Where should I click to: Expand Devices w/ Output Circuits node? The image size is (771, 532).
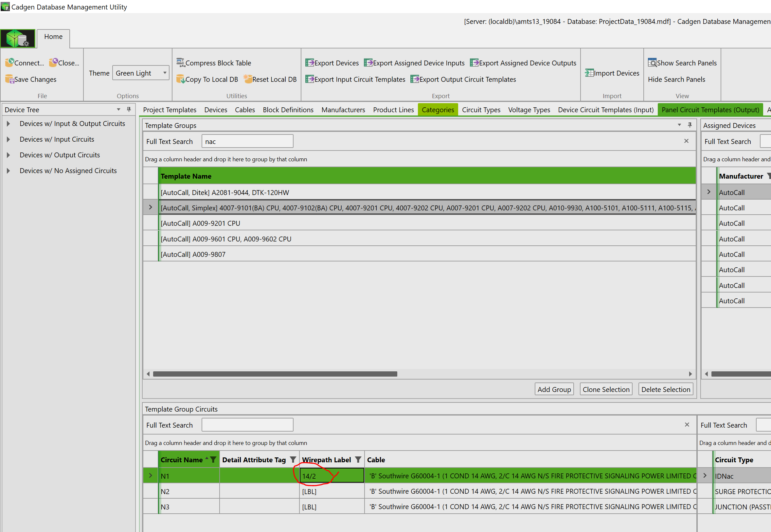tap(8, 155)
